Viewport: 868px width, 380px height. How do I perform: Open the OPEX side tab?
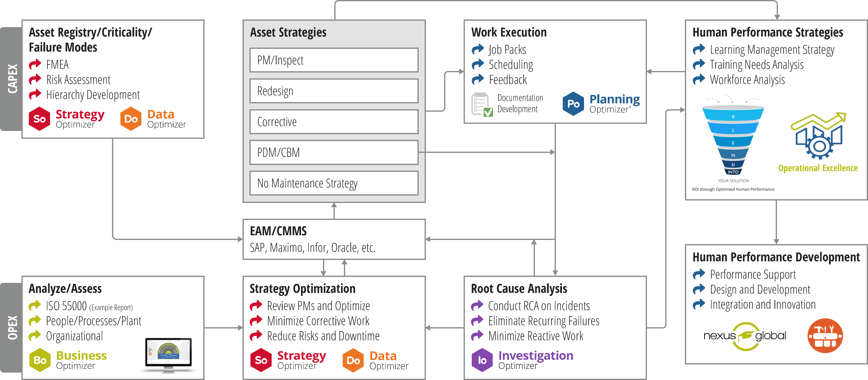click(x=11, y=327)
